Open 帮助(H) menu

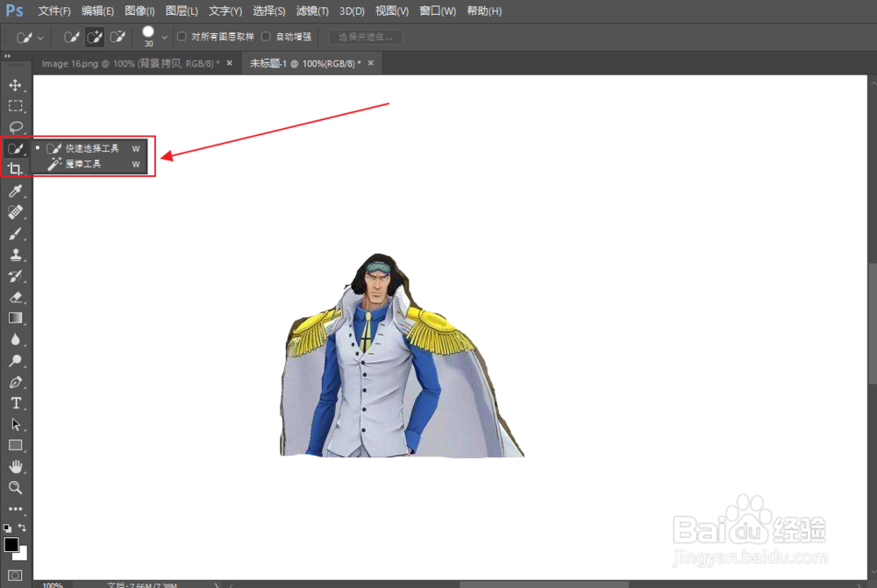pos(484,11)
